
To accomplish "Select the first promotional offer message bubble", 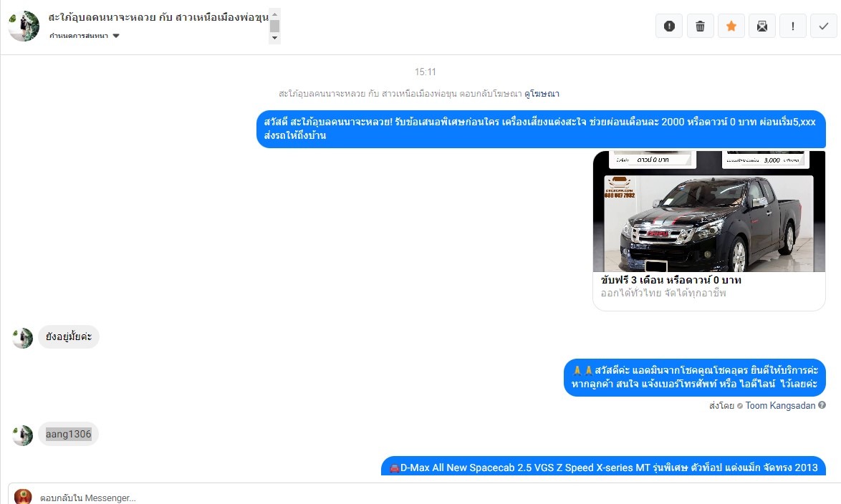I will [x=541, y=129].
